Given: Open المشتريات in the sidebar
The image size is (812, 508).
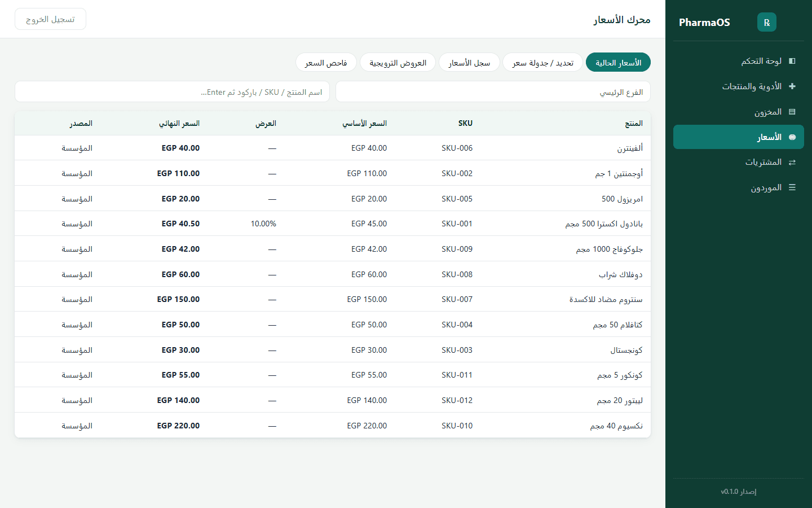Looking at the screenshot, I should 739,162.
